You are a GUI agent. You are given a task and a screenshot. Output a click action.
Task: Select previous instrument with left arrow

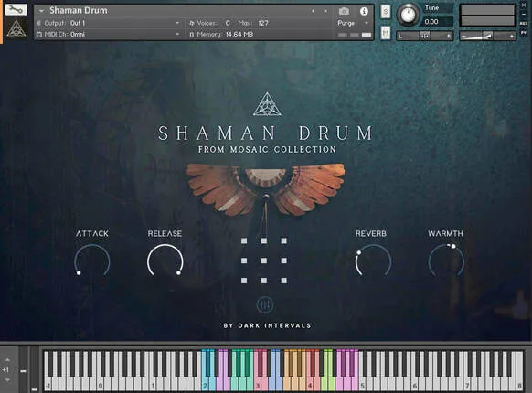[313, 11]
